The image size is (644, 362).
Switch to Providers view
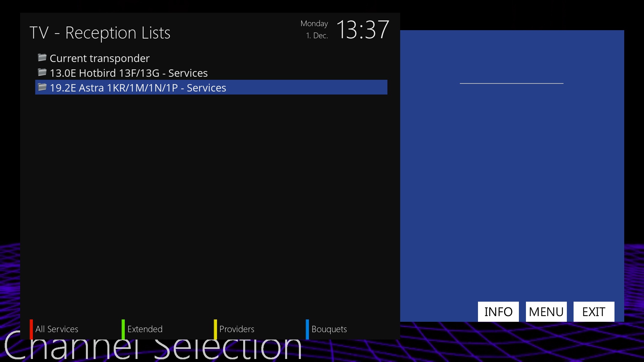tap(237, 329)
